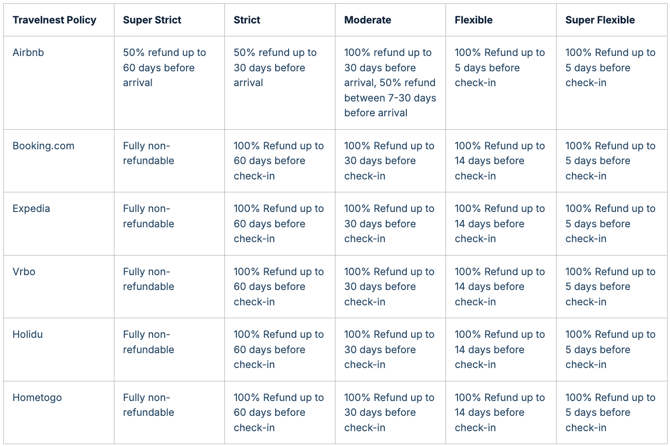Click Hometogo's Moderate 30 days refund cell
Image resolution: width=670 pixels, height=446 pixels.
tap(389, 413)
